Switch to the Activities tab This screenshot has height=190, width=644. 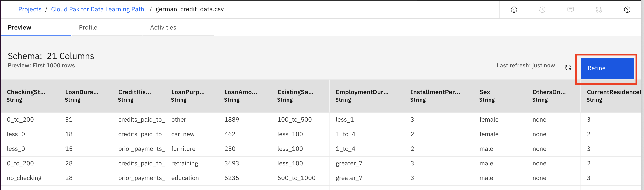163,27
